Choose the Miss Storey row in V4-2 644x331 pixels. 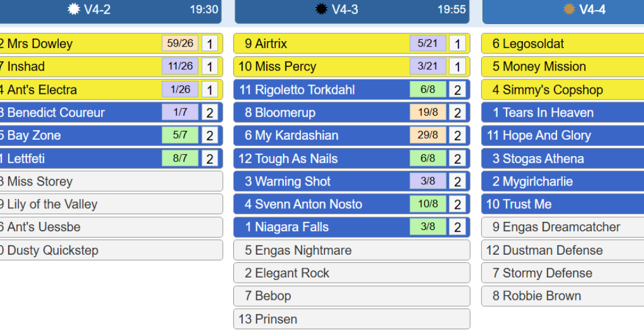coord(111,181)
